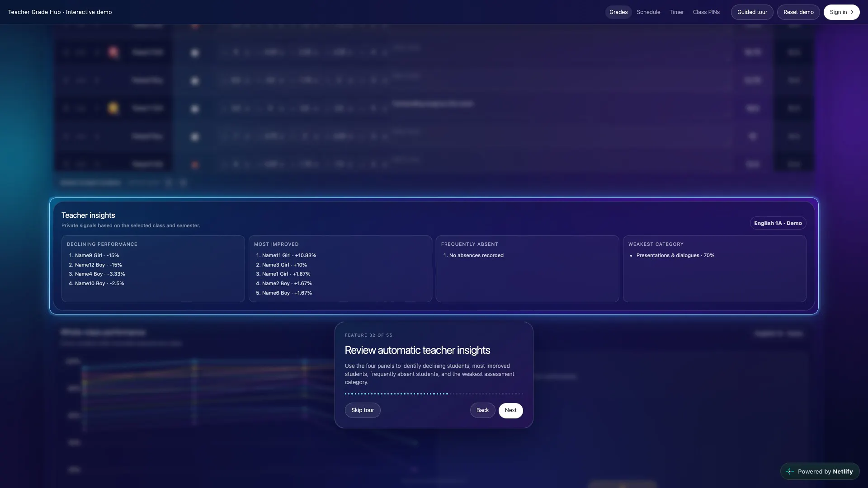Select Name4 Boy · -3.33% entry
This screenshot has height=488, width=868.
point(100,274)
